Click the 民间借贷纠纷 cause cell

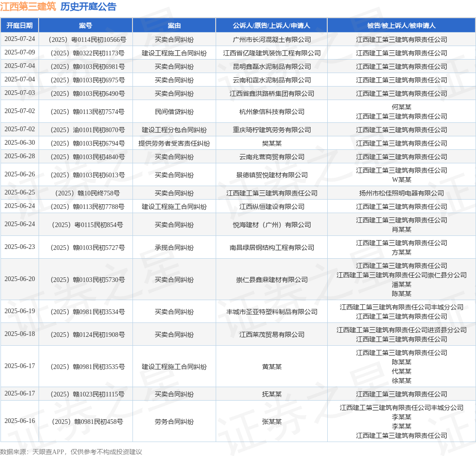pos(174,112)
